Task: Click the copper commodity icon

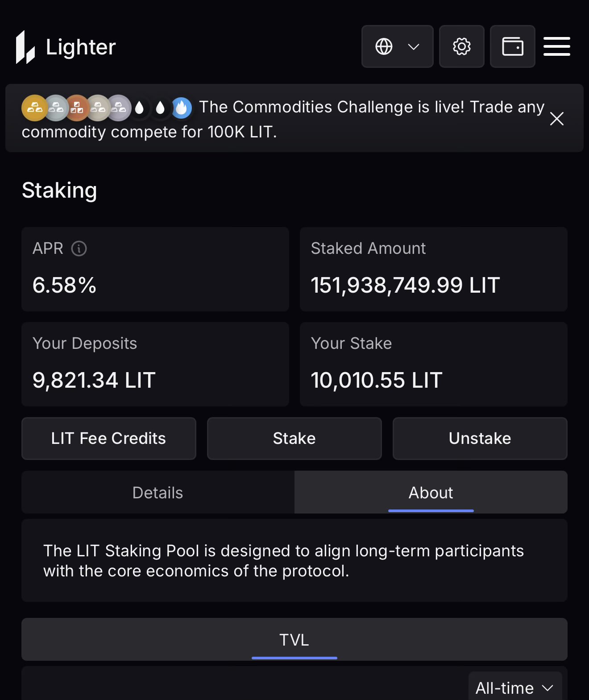Action: tap(77, 108)
